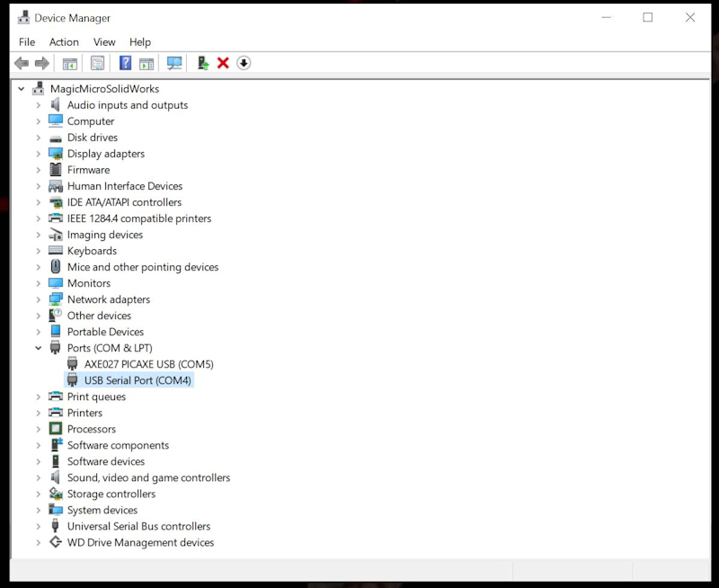Image resolution: width=719 pixels, height=588 pixels.
Task: Click Scan for hardware changes icon
Action: coord(174,63)
